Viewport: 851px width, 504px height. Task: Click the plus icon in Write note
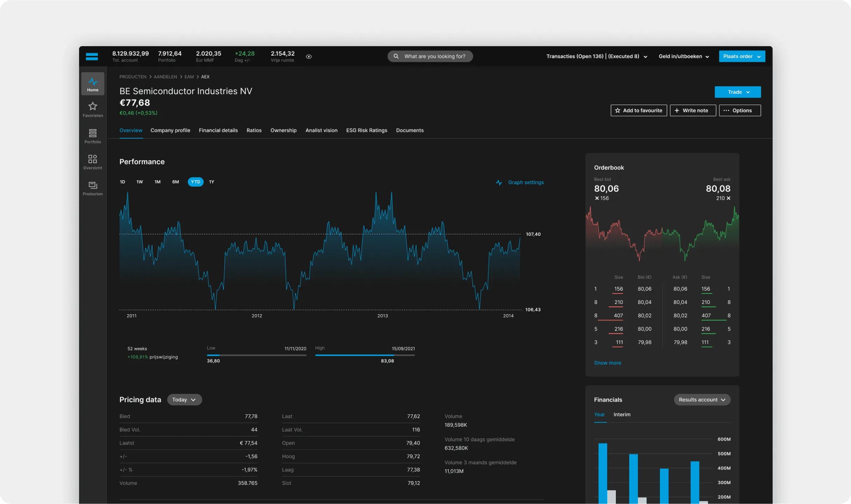coord(677,111)
